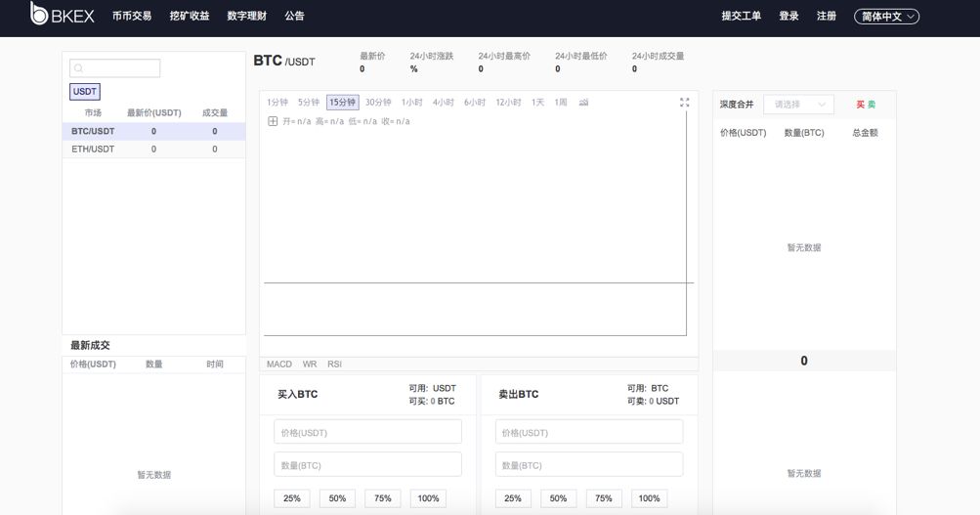The image size is (980, 515).
Task: Filter order book by red 买
Action: pos(860,105)
